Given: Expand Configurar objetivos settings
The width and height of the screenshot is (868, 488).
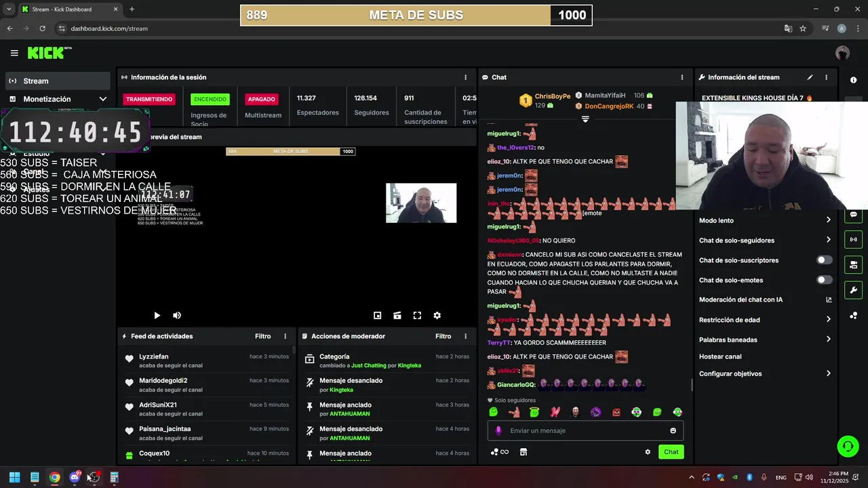Looking at the screenshot, I should click(765, 373).
